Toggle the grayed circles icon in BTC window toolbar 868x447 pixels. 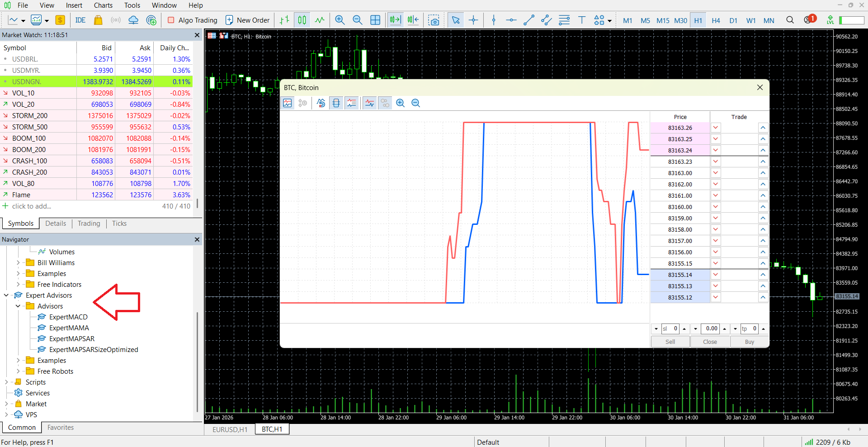pyautogui.click(x=385, y=103)
